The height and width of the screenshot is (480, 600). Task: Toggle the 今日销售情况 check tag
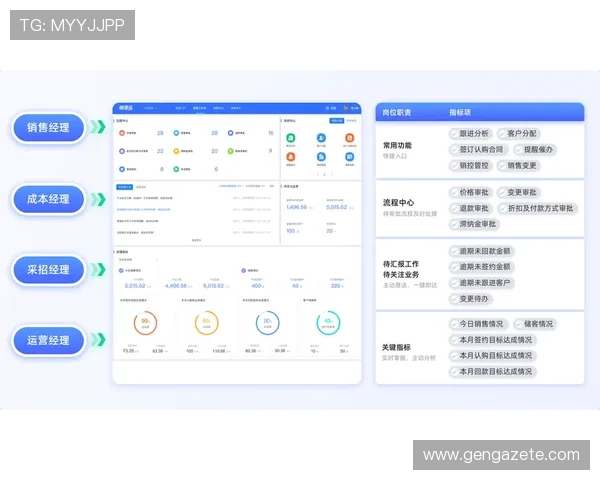pos(478,324)
